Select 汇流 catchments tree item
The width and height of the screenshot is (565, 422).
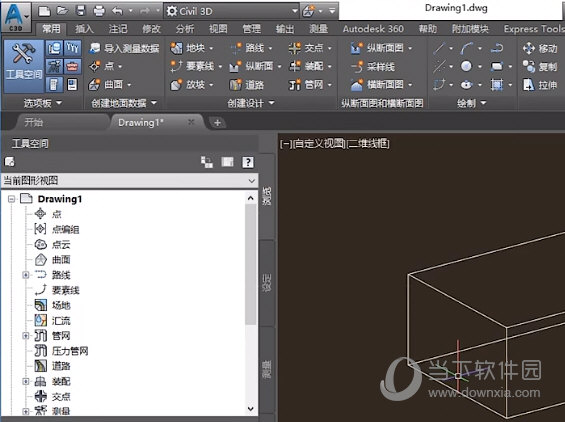[x=61, y=321]
